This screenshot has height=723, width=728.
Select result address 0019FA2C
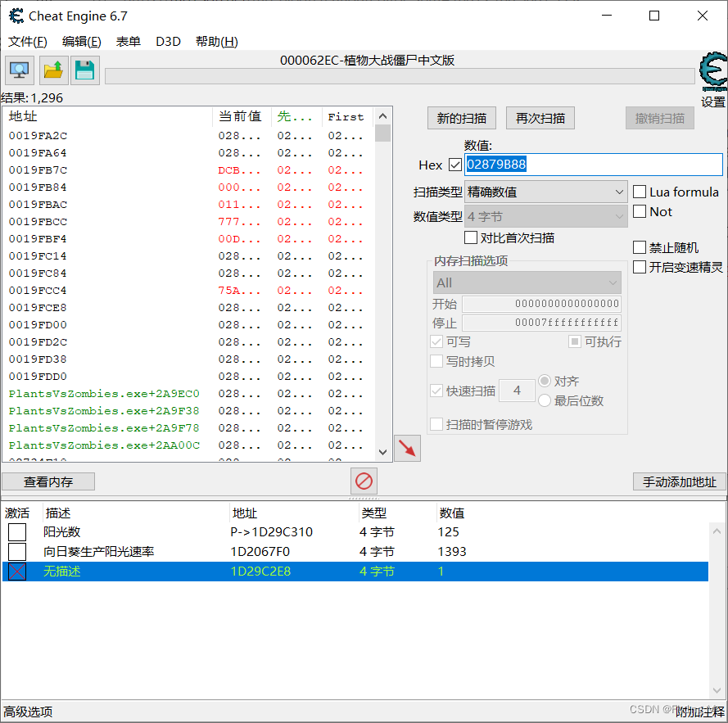38,136
